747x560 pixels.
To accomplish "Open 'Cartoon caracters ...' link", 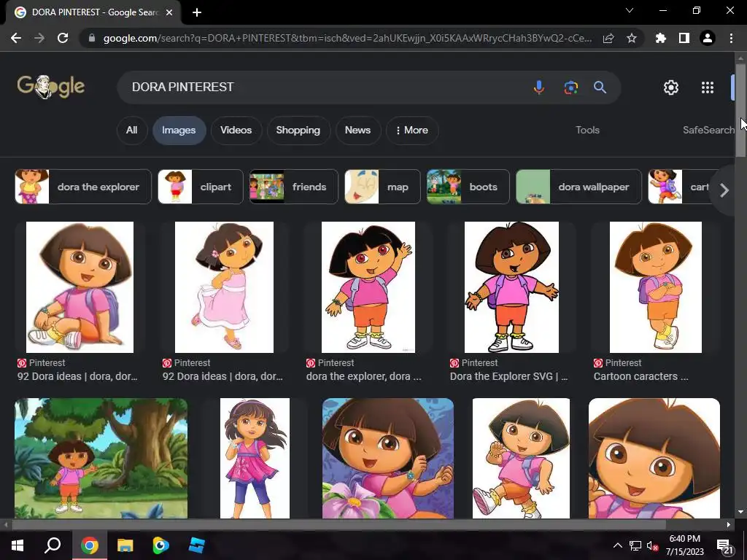I will pyautogui.click(x=640, y=376).
